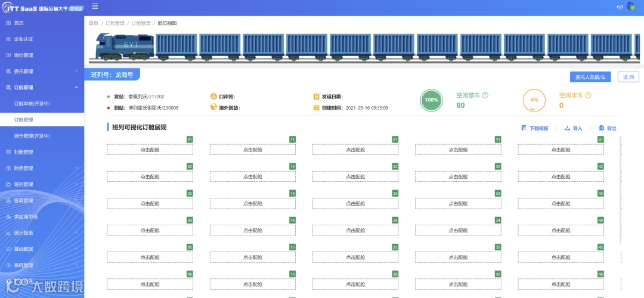The width and height of the screenshot is (644, 298).
Task: Click the 0% idle half-car progress circle
Action: point(534,100)
